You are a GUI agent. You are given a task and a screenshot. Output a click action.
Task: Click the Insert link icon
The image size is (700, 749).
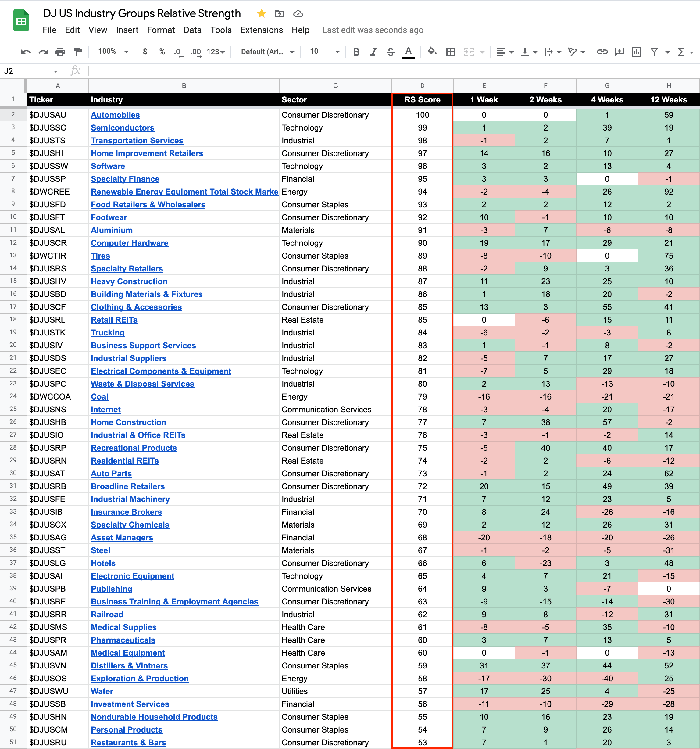(x=602, y=52)
